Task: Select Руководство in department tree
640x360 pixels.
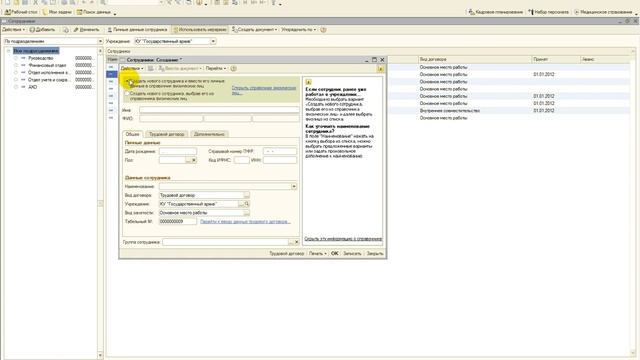Action: [x=41, y=58]
